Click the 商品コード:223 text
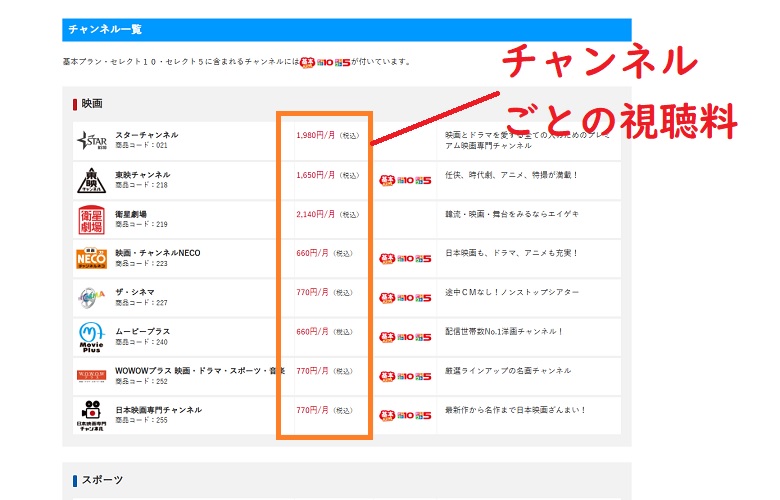Screen dimensions: 780x500 (x=141, y=264)
